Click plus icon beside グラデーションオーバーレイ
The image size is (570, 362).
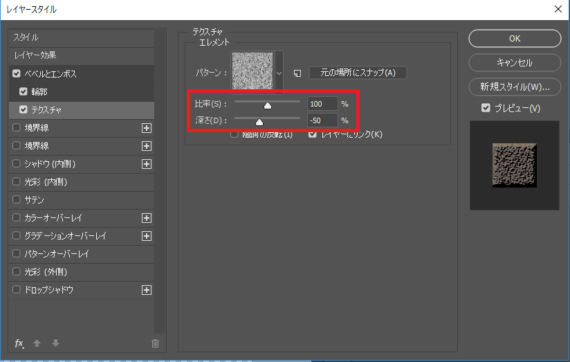146,236
